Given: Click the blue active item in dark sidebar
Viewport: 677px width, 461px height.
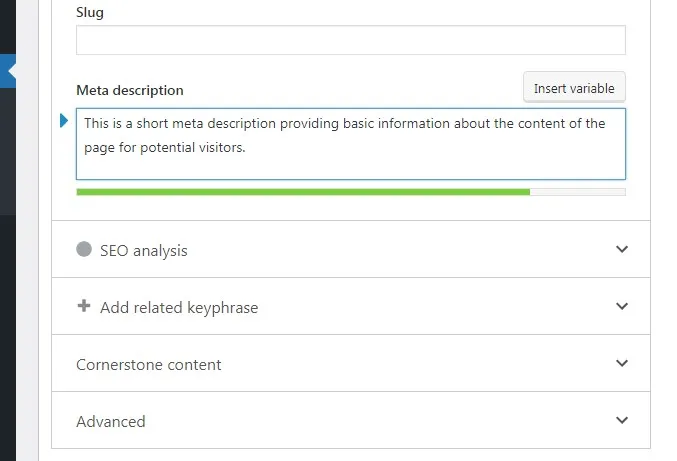Looking at the screenshot, I should pos(8,71).
